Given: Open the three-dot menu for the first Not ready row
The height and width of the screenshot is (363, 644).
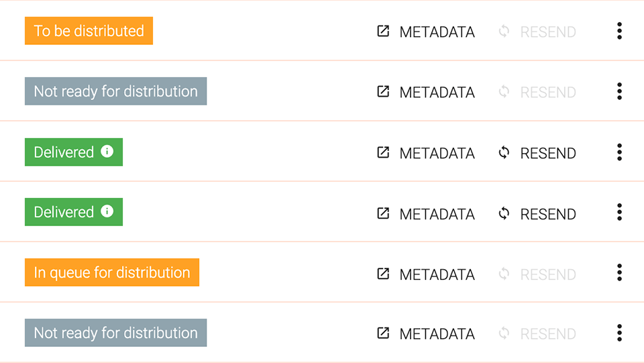Looking at the screenshot, I should 619,91.
